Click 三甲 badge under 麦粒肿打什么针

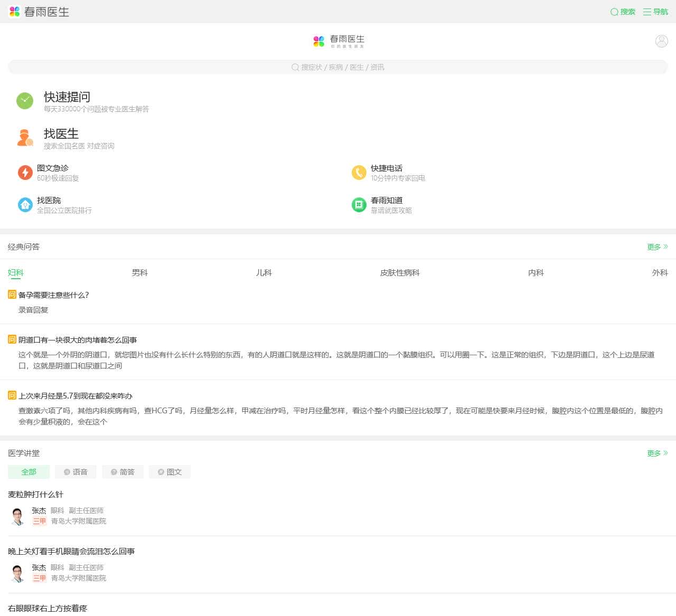click(x=40, y=521)
